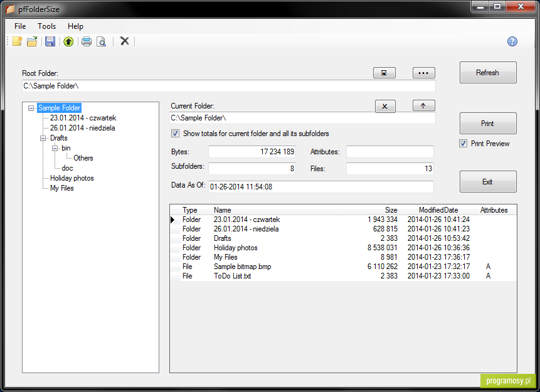The image size is (540, 392).
Task: Open print preview from the toolbar icon
Action: point(102,41)
